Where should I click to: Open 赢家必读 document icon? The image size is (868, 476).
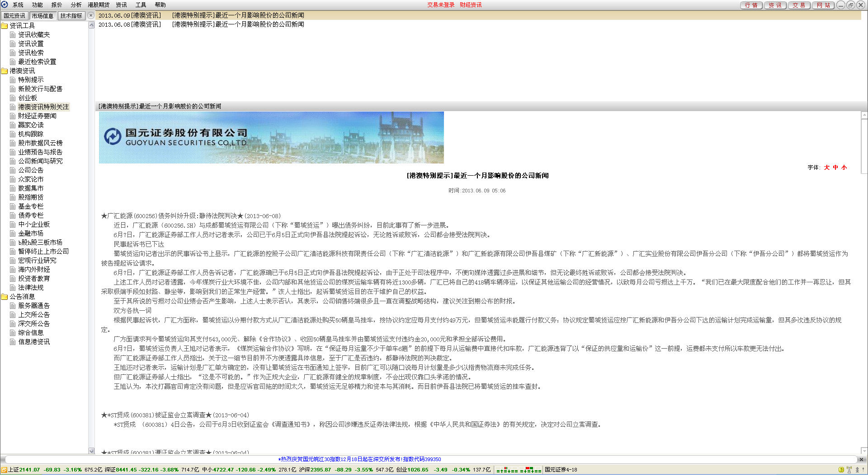[13, 125]
